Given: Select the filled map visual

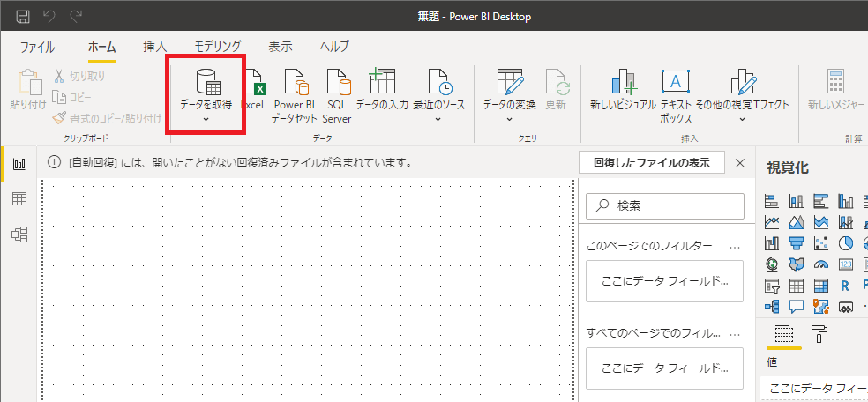Looking at the screenshot, I should tap(797, 264).
